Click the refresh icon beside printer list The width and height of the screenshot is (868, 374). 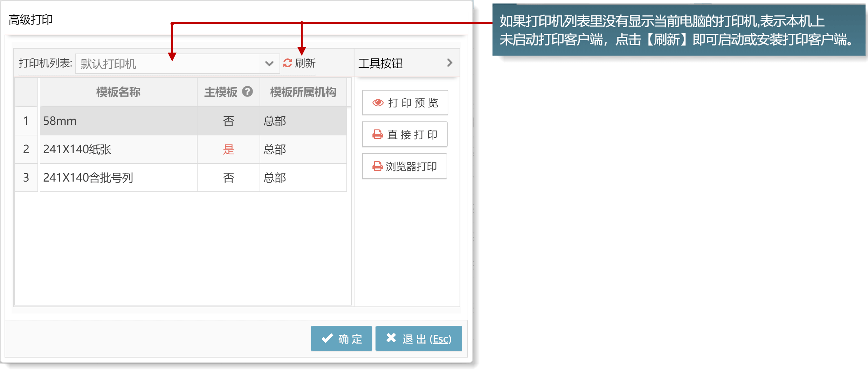(288, 63)
